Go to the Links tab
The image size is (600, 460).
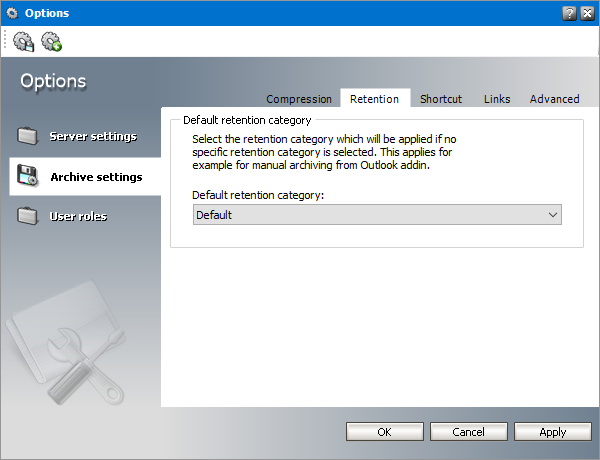(497, 99)
